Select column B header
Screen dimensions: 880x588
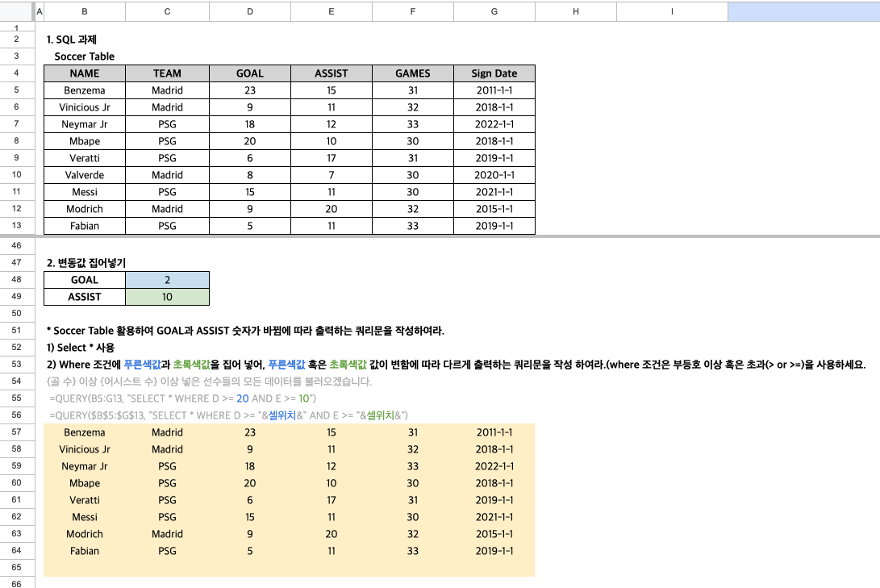pos(84,11)
